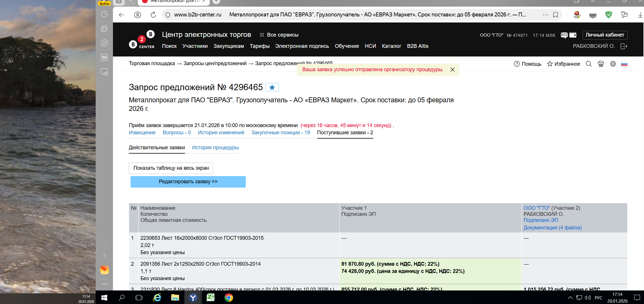Open the Помощь help link
This screenshot has height=304, width=644.
pyautogui.click(x=528, y=64)
